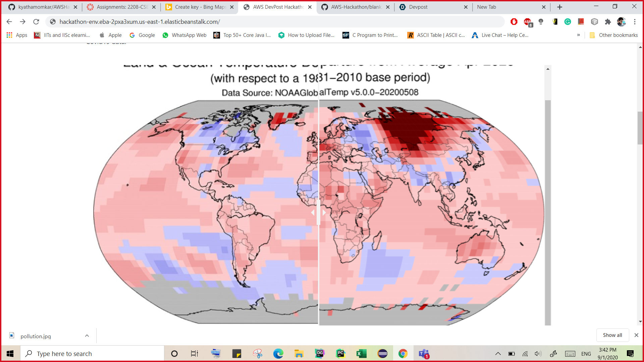Open a new browser tab
Image resolution: width=644 pixels, height=362 pixels.
coord(559,7)
